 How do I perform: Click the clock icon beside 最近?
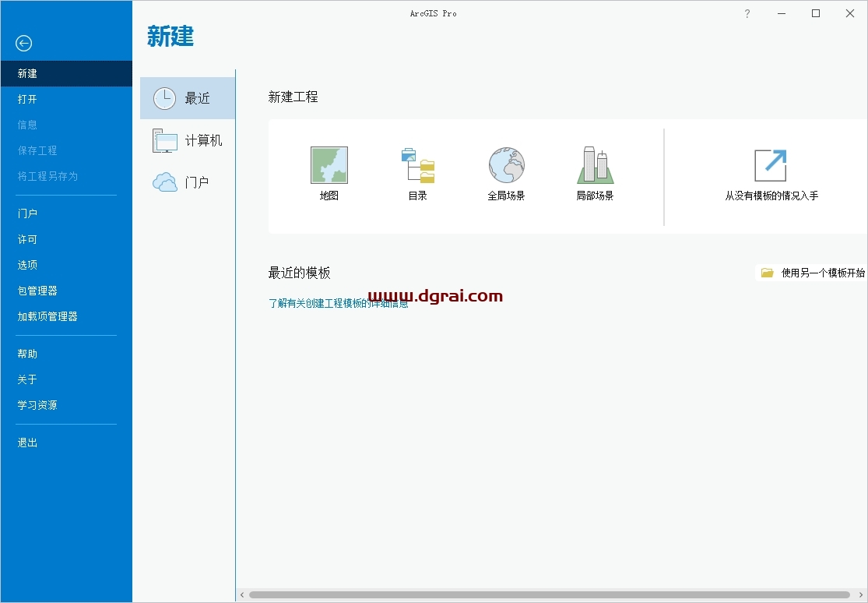[164, 99]
